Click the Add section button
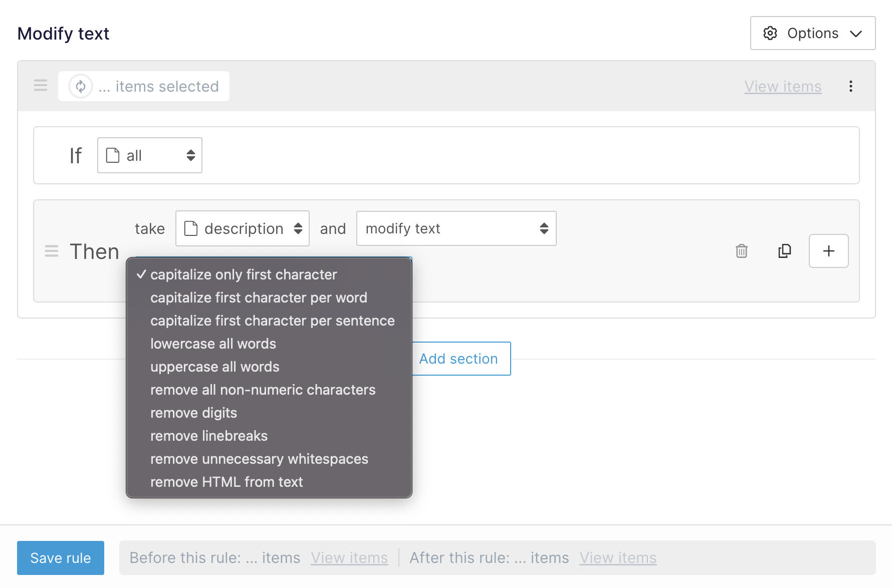The width and height of the screenshot is (892, 588). (x=459, y=359)
